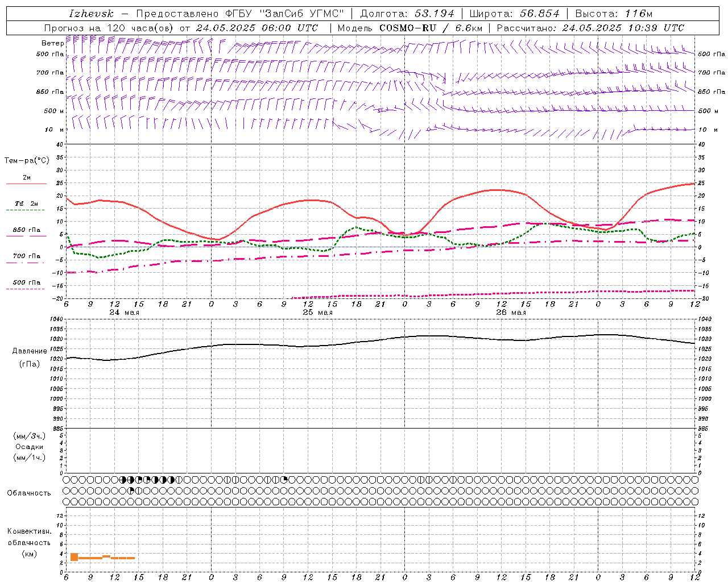728x582 pixels.
Task: Click the "(км)" kilometers unit label
Action: coord(29,554)
